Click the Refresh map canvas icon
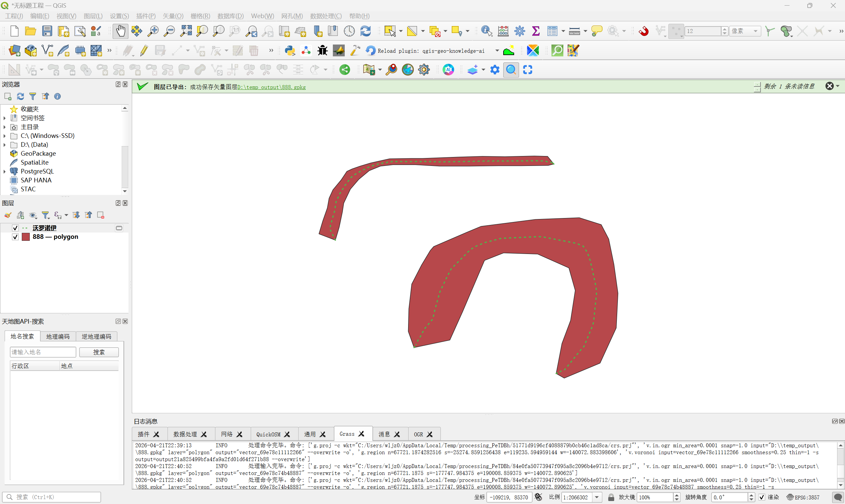The image size is (845, 504). [366, 31]
